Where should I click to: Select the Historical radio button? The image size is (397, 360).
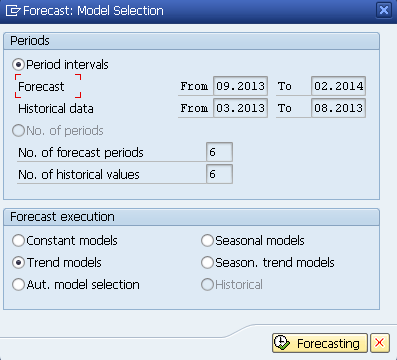click(x=207, y=285)
